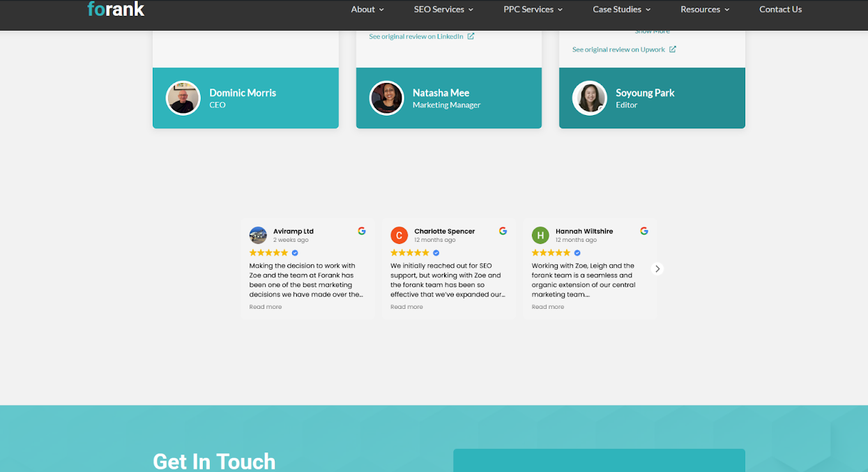
Task: Click the Google icon on Hannah Wiltshire's review
Action: point(644,230)
